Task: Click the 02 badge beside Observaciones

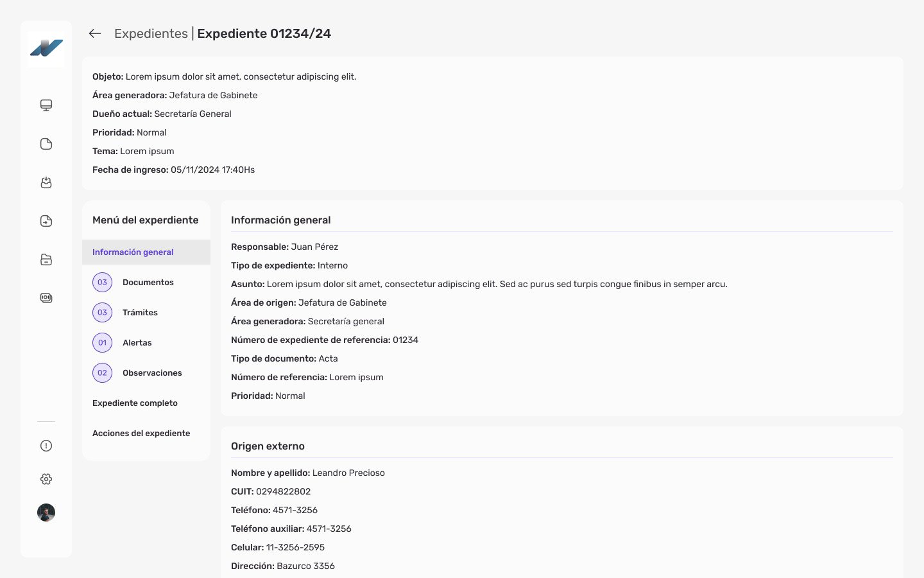Action: point(102,373)
